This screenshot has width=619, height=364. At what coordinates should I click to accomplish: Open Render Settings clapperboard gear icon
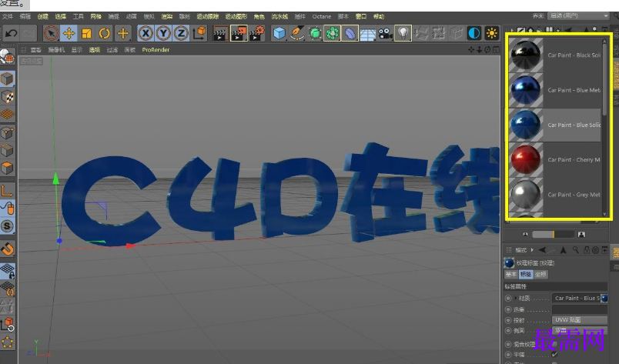point(257,33)
